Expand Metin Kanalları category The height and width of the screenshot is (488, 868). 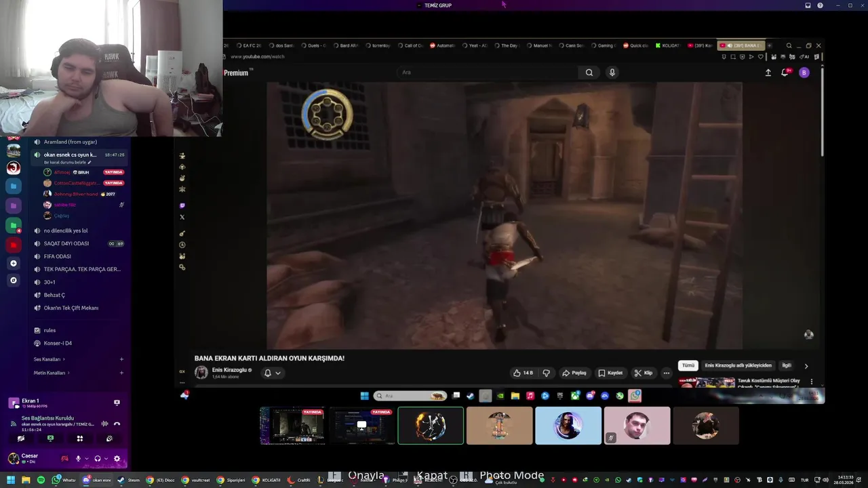tap(52, 373)
